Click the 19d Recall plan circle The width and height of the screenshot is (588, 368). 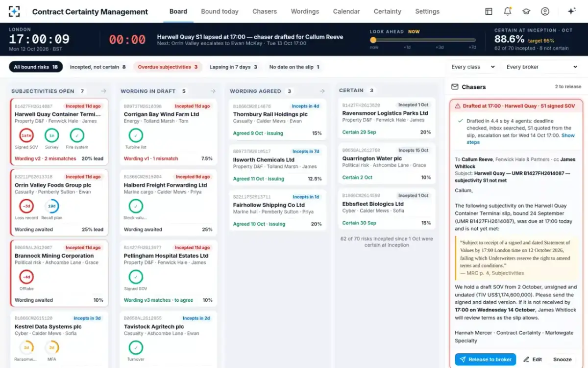(51, 206)
